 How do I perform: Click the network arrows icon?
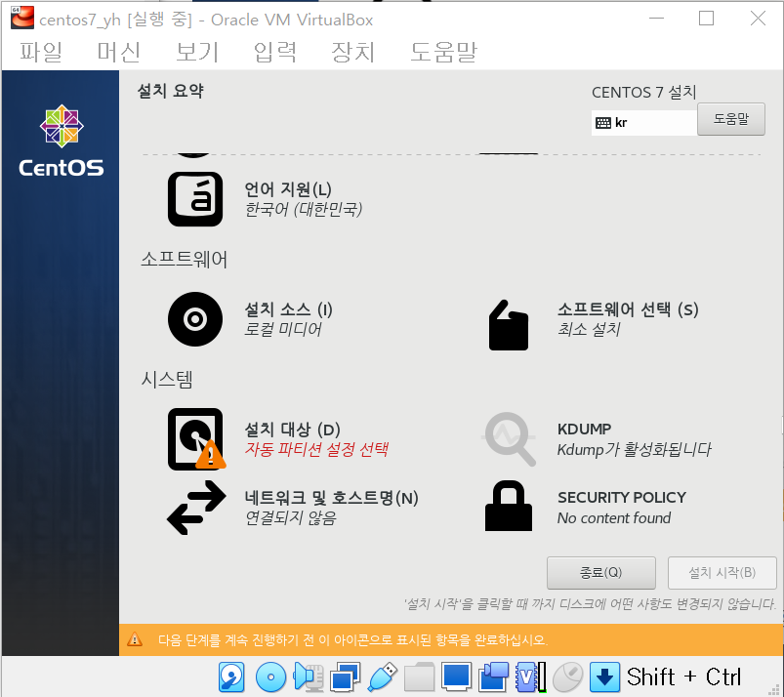tap(196, 508)
